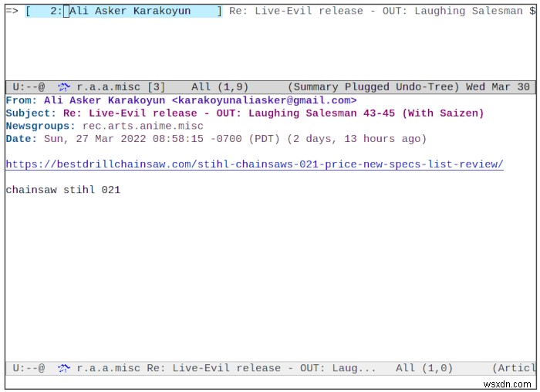This screenshot has width=540, height=392.
Task: Click the Gnus icon in summary mode line
Action: pos(64,86)
